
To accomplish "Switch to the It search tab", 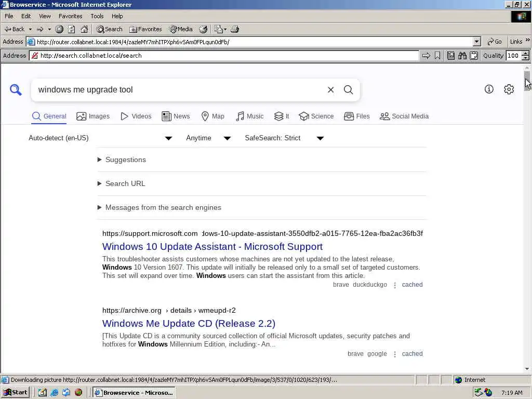I will 282,116.
